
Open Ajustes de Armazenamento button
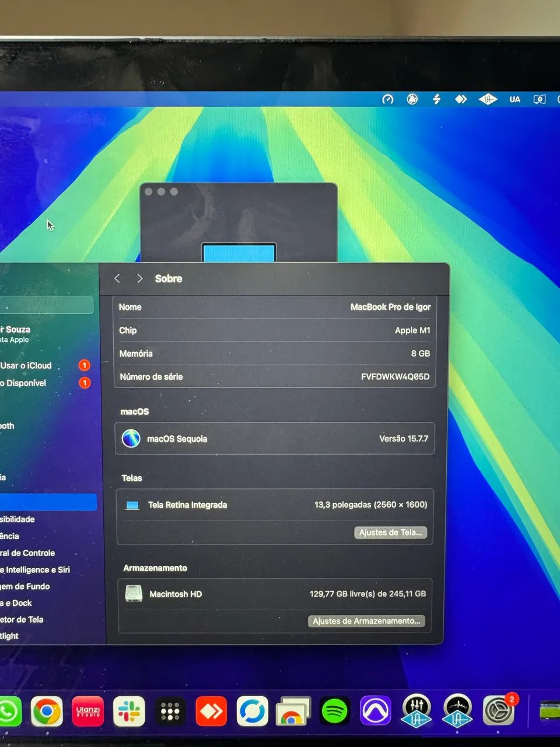[366, 621]
